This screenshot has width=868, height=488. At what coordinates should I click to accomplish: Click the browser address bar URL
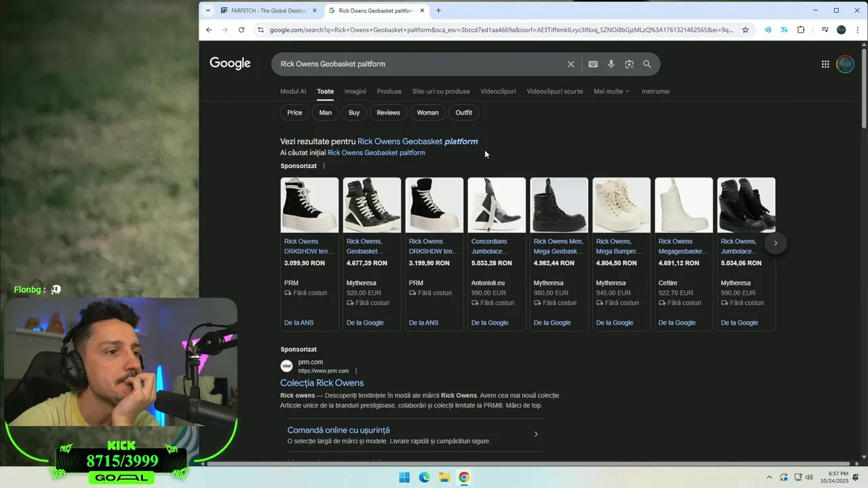coord(501,30)
